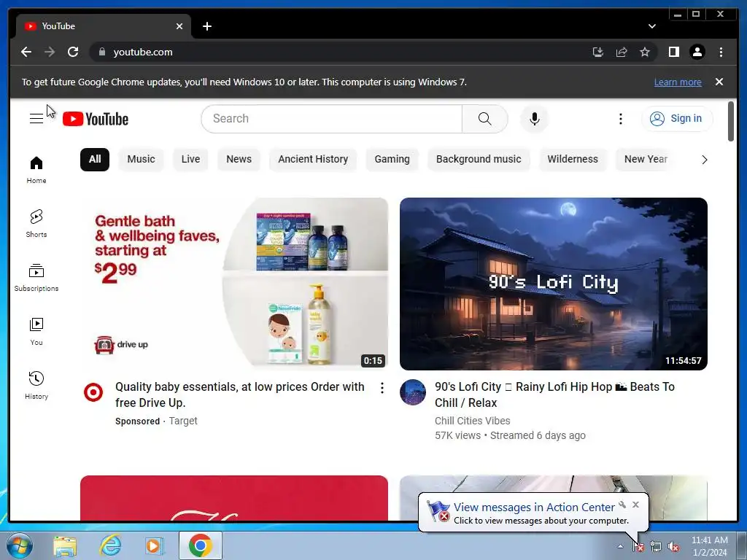This screenshot has width=747, height=560.
Task: Show hidden system tray icons
Action: tap(620, 547)
